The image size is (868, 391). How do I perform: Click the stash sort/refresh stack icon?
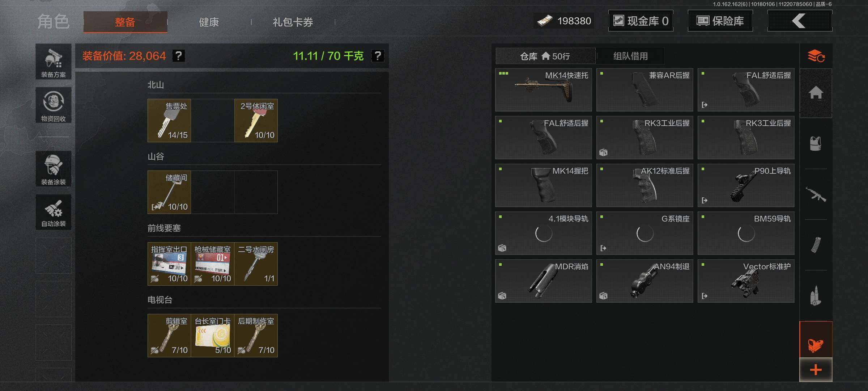pyautogui.click(x=816, y=56)
